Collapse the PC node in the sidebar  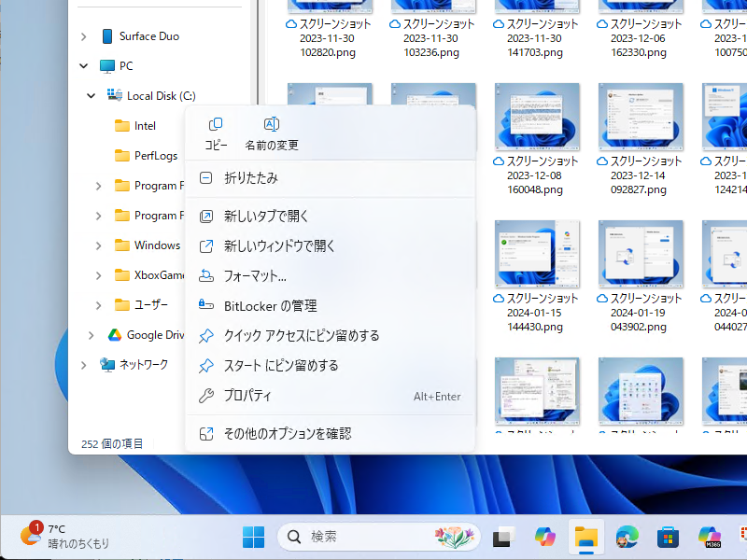point(82,65)
